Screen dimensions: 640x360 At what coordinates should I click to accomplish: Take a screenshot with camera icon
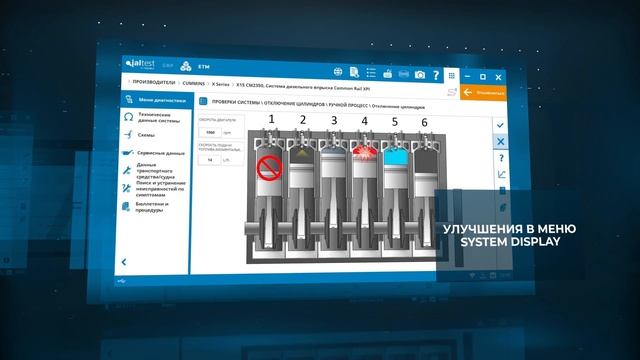pyautogui.click(x=420, y=75)
